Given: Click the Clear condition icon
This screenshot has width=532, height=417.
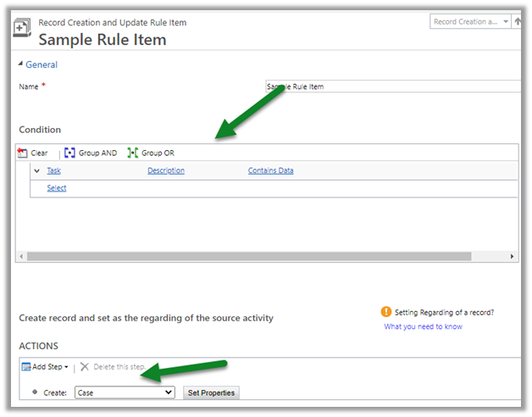Looking at the screenshot, I should point(23,153).
